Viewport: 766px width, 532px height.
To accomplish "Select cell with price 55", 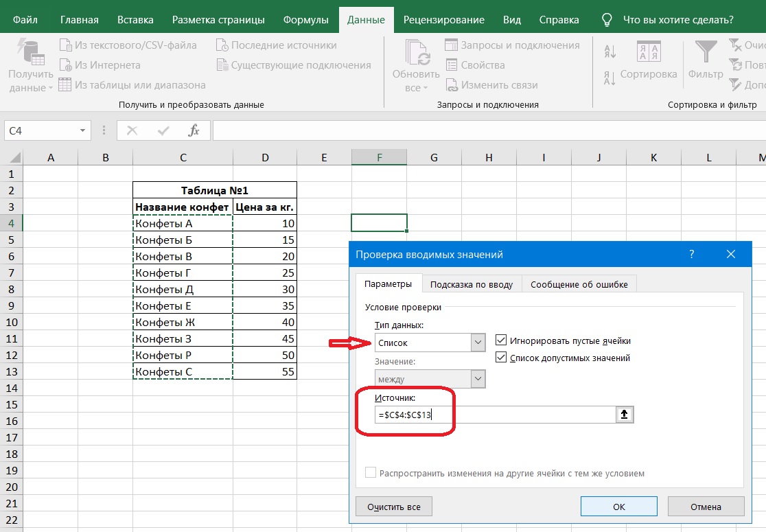I will pyautogui.click(x=265, y=371).
